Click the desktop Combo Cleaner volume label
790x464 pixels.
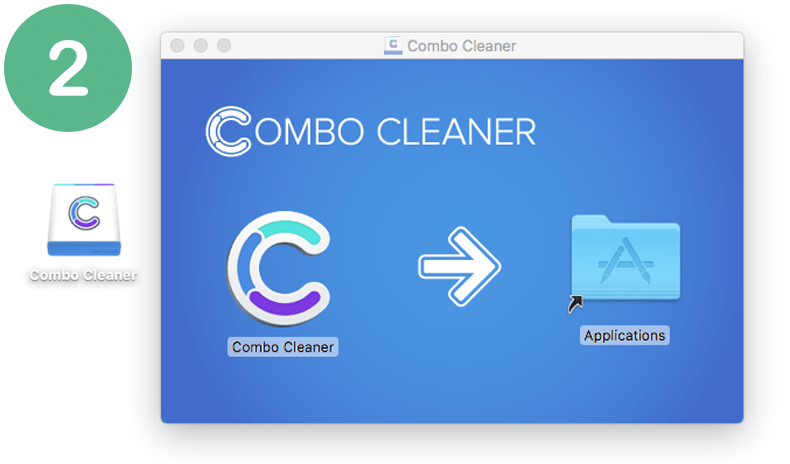point(83,275)
